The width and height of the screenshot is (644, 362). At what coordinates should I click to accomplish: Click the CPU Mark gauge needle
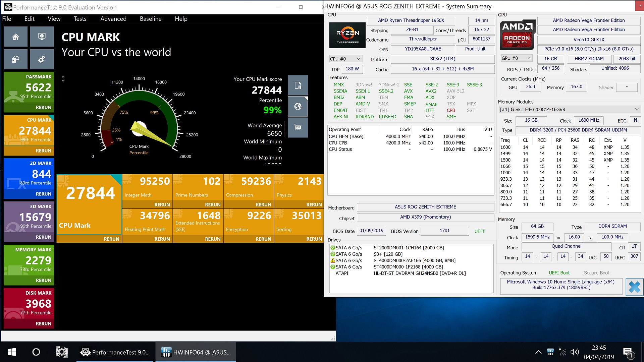pyautogui.click(x=151, y=134)
